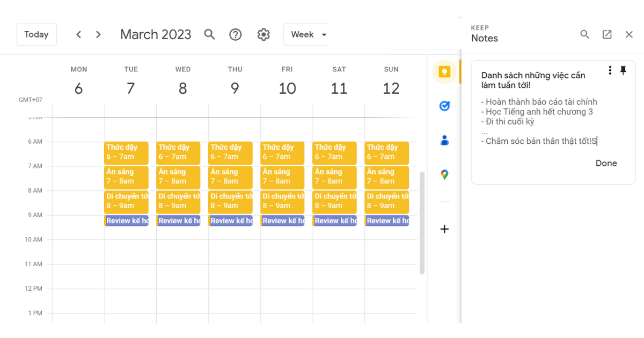Image resolution: width=644 pixels, height=338 pixels.
Task: Open Google Tasks side panel icon
Action: click(444, 106)
